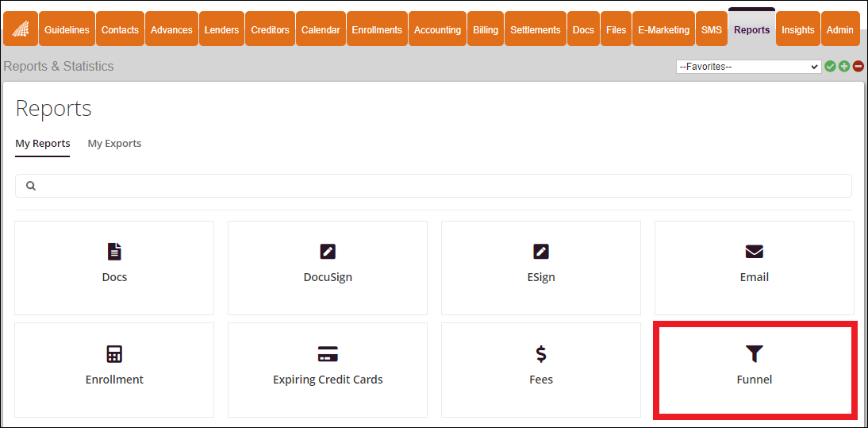
Task: Click the green checkmark favorites icon
Action: click(830, 67)
